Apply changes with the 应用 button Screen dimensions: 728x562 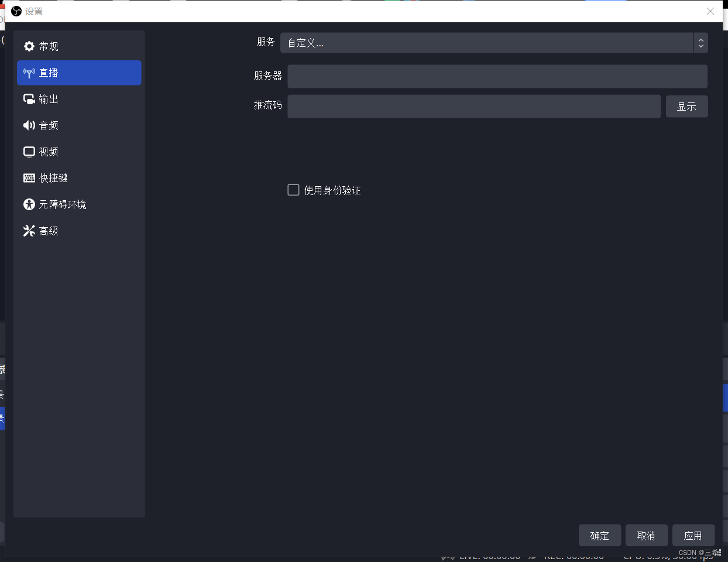693,536
